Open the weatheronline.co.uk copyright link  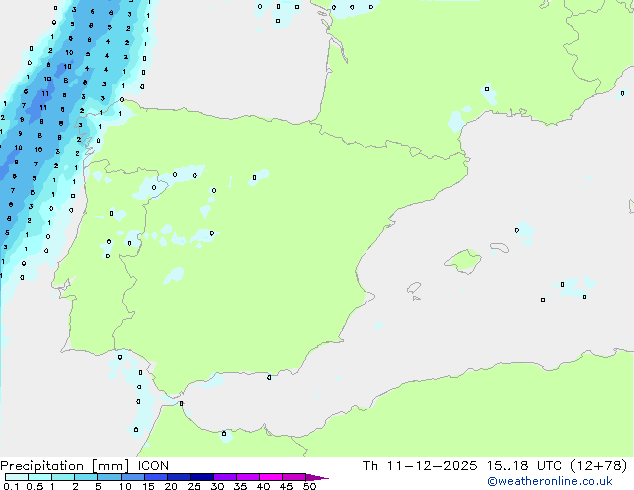click(550, 481)
